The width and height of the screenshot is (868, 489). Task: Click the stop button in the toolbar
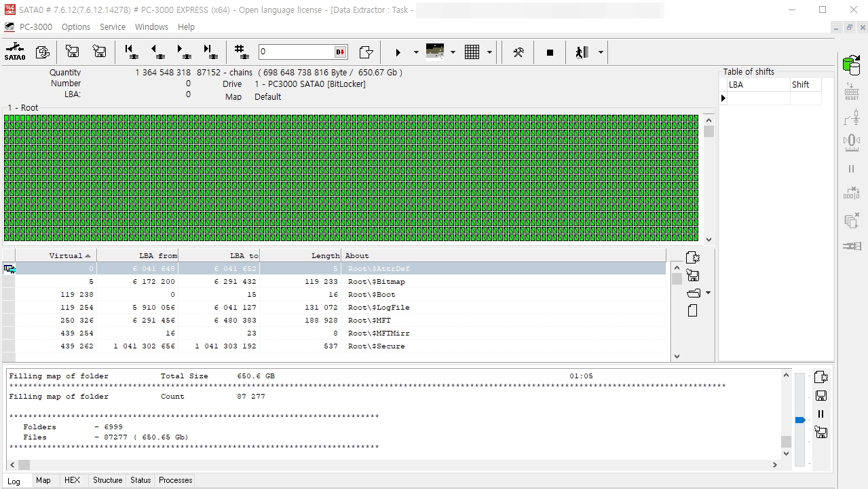[x=550, y=52]
